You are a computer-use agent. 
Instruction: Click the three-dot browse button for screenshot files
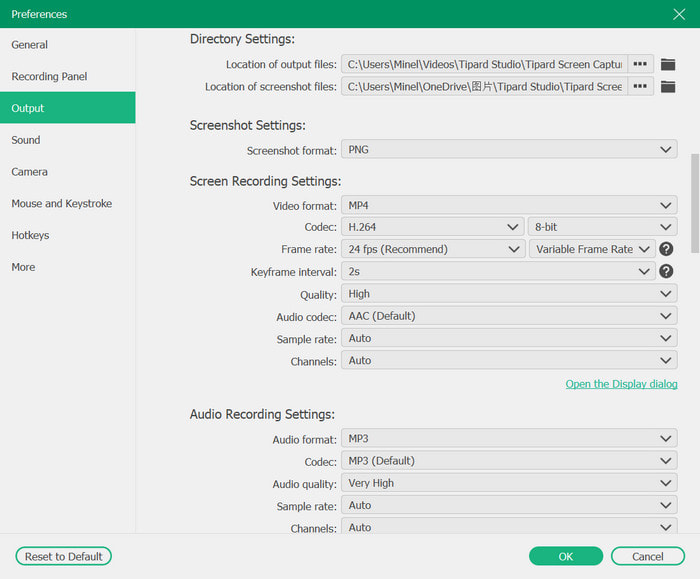pos(640,87)
